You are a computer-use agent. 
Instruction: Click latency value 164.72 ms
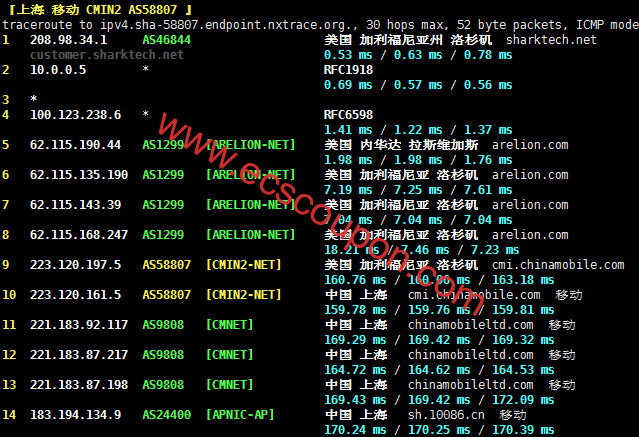pyautogui.click(x=355, y=370)
